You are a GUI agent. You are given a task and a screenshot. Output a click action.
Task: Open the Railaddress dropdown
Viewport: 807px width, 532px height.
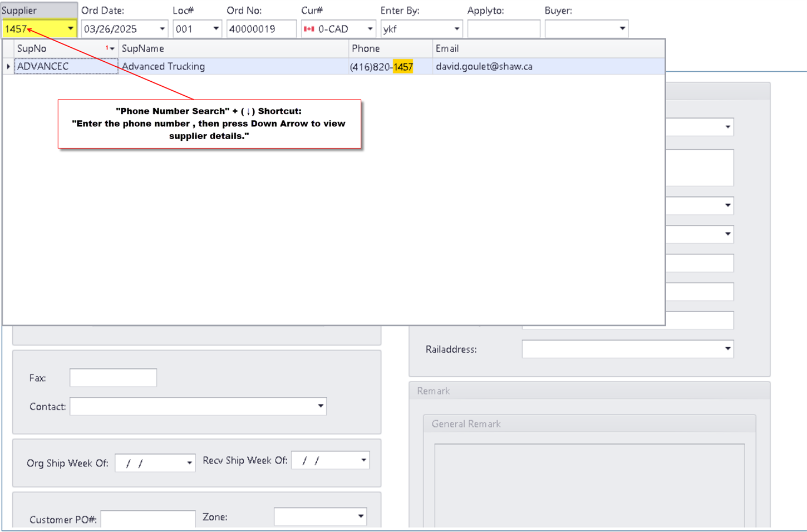[x=727, y=349]
